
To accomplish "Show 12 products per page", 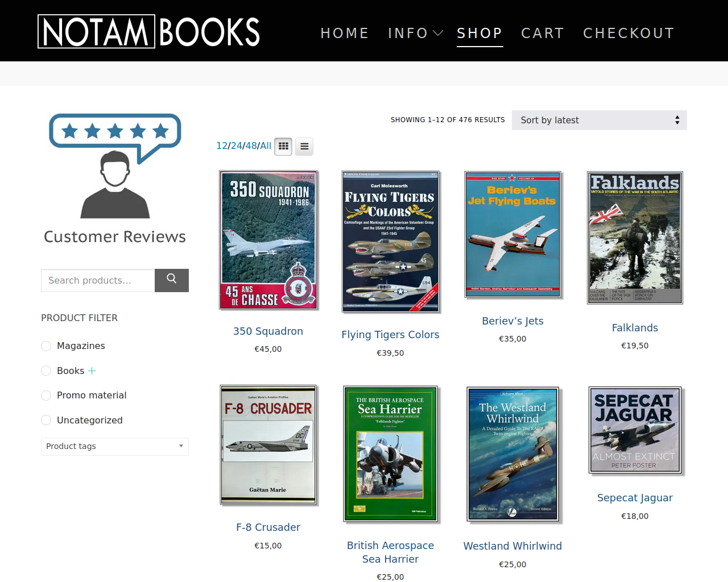I will coord(222,145).
